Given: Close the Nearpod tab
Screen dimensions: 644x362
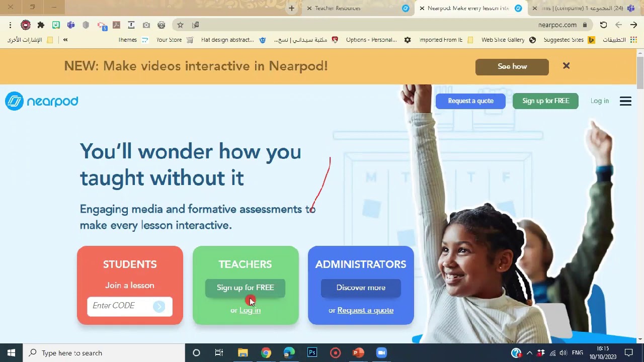Looking at the screenshot, I should point(422,8).
